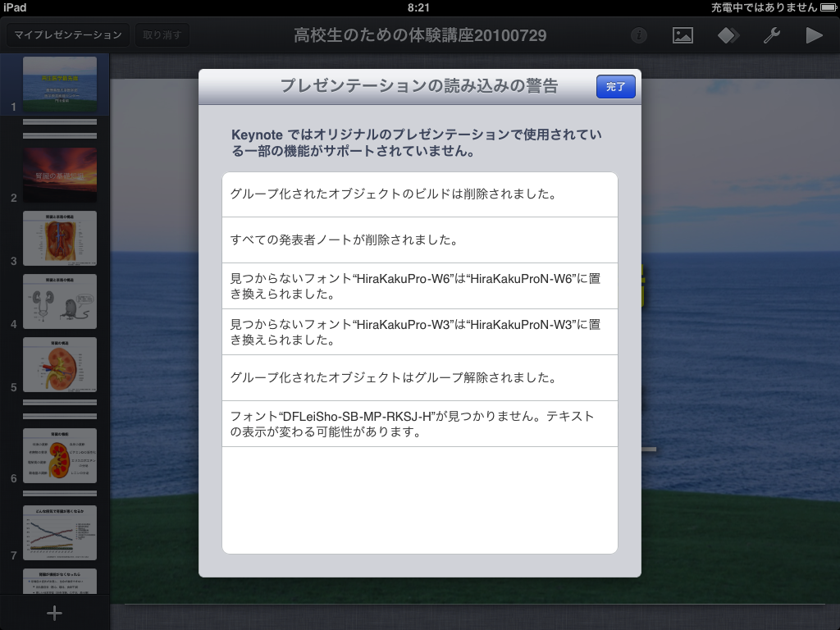Select slide 7 chart thumbnail
The width and height of the screenshot is (840, 630).
pos(60,533)
